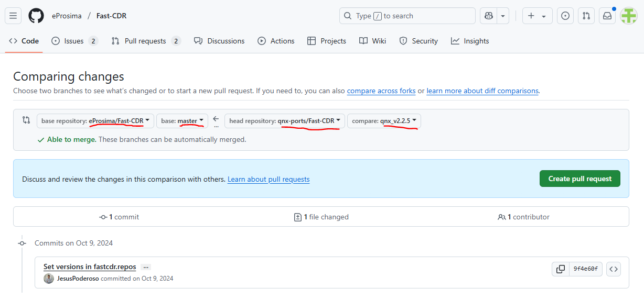This screenshot has width=644, height=300.
Task: Go to the Insights tab
Action: coord(470,41)
